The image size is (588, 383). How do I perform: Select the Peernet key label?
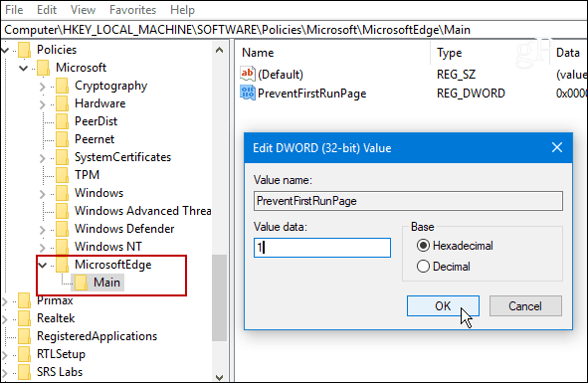(x=95, y=139)
